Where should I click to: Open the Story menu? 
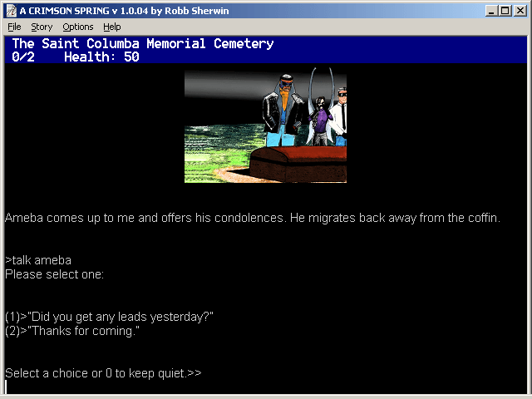click(42, 27)
